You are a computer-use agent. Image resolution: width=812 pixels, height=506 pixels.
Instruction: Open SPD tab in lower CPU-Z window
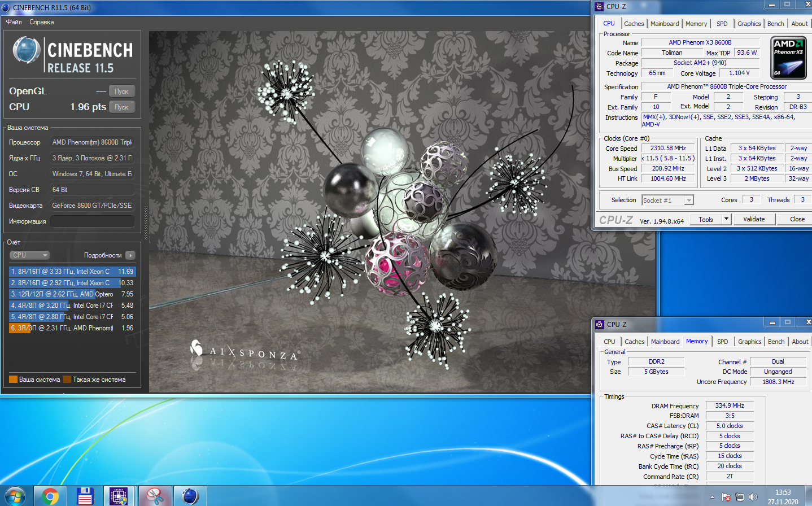(x=722, y=342)
